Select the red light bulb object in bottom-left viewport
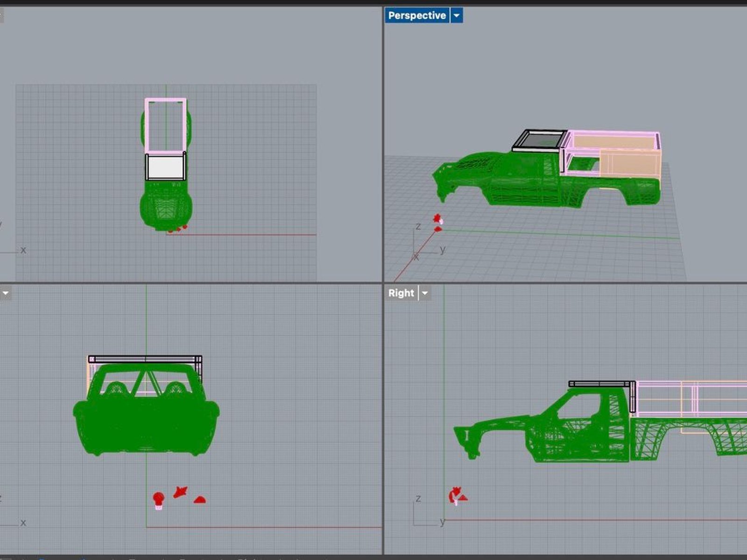The image size is (747, 560). tap(159, 499)
